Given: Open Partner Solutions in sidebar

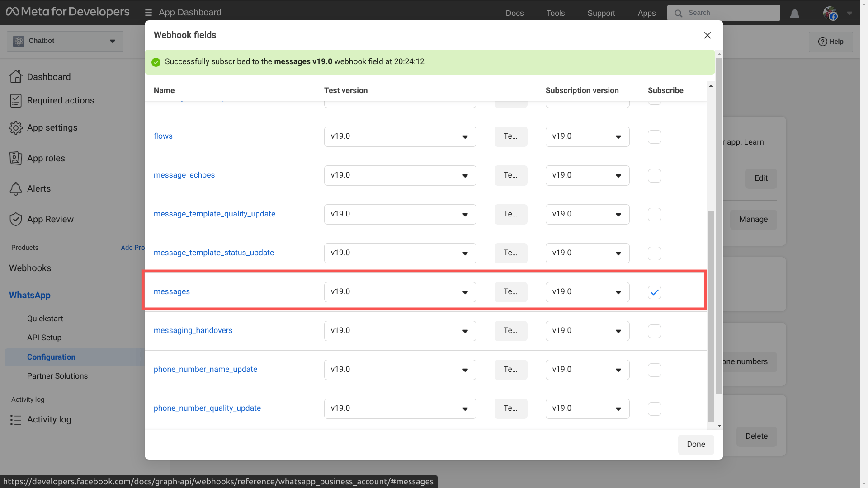Looking at the screenshot, I should coord(57,376).
